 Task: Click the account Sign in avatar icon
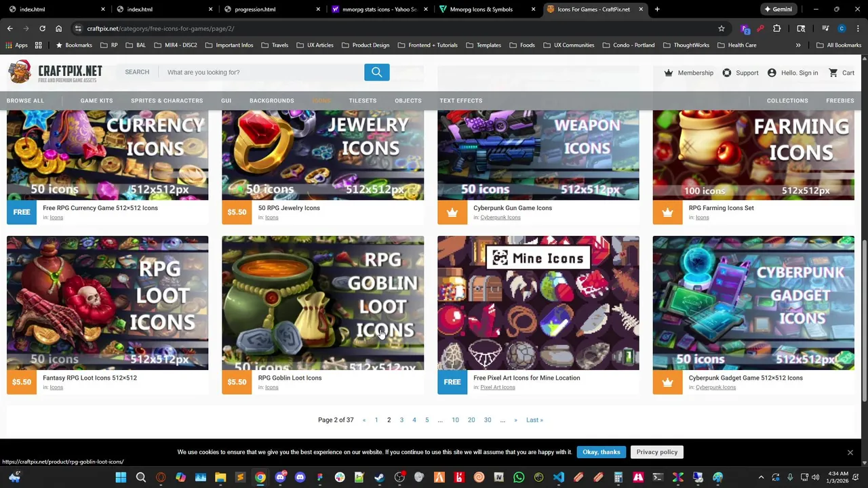tap(772, 73)
